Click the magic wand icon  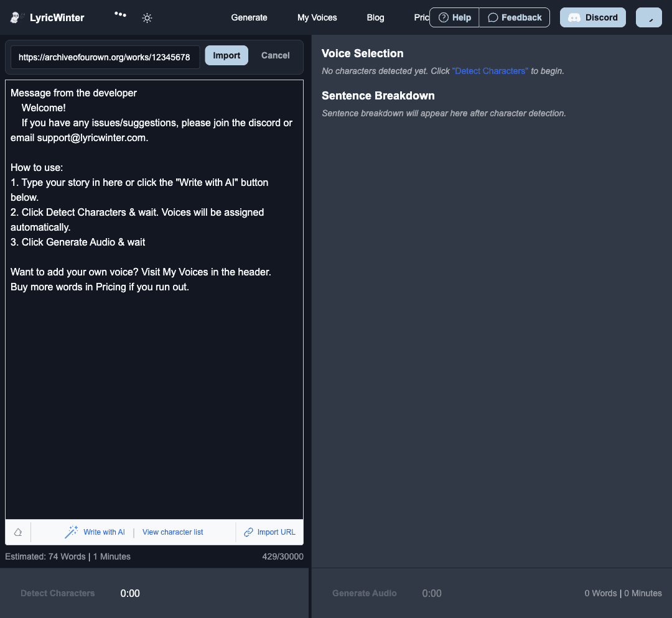click(71, 532)
